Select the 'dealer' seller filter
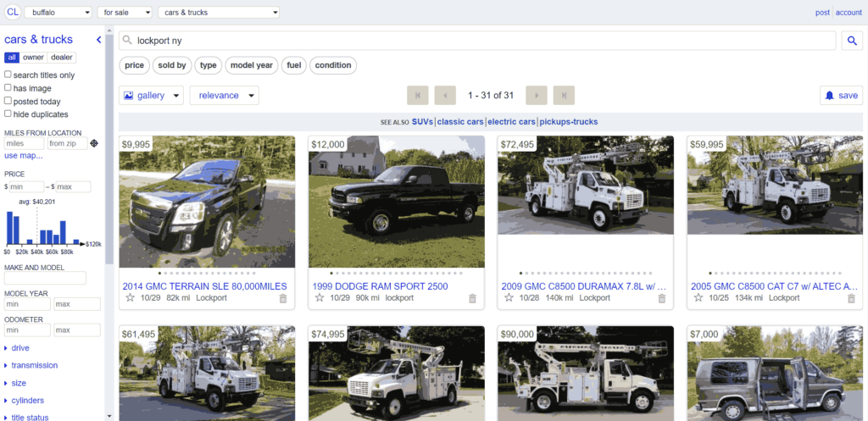 coord(61,58)
